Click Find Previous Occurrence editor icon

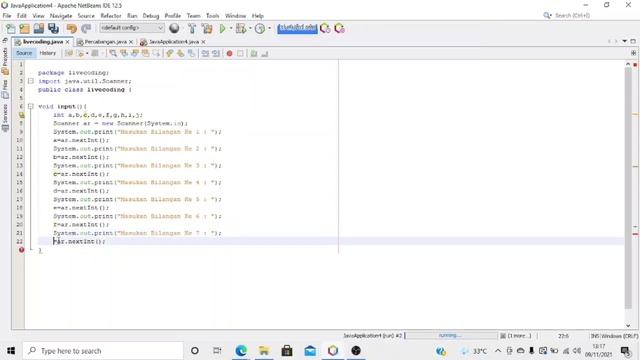[x=124, y=53]
